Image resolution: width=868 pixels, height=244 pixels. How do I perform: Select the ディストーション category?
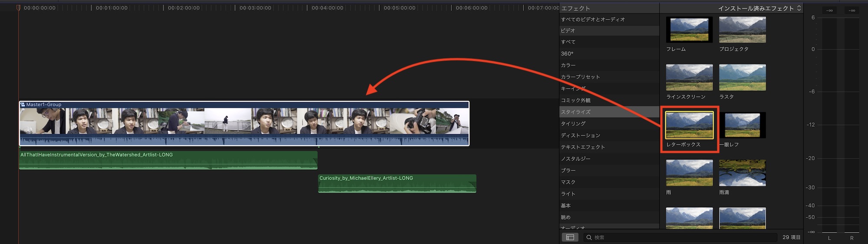coord(609,135)
